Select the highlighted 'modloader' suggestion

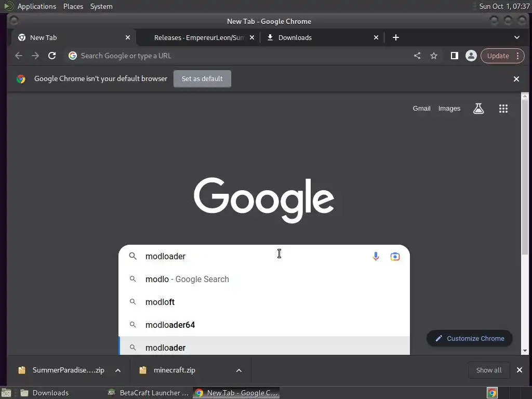(x=264, y=346)
